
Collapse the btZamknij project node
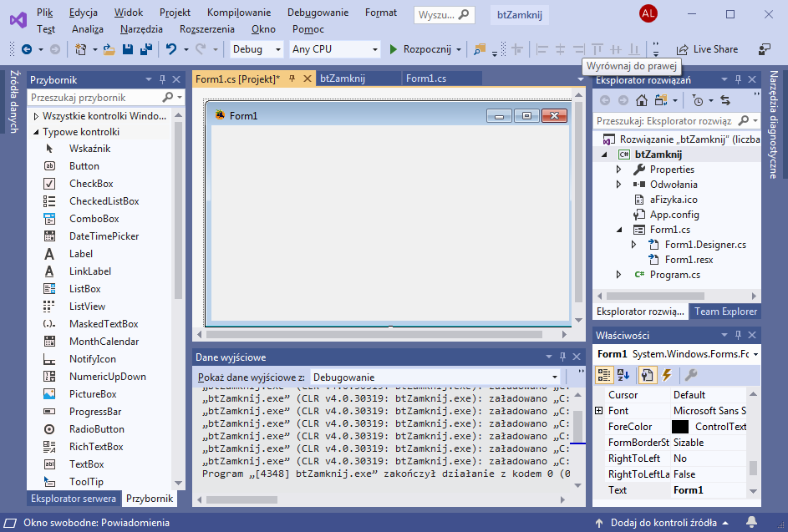point(604,155)
